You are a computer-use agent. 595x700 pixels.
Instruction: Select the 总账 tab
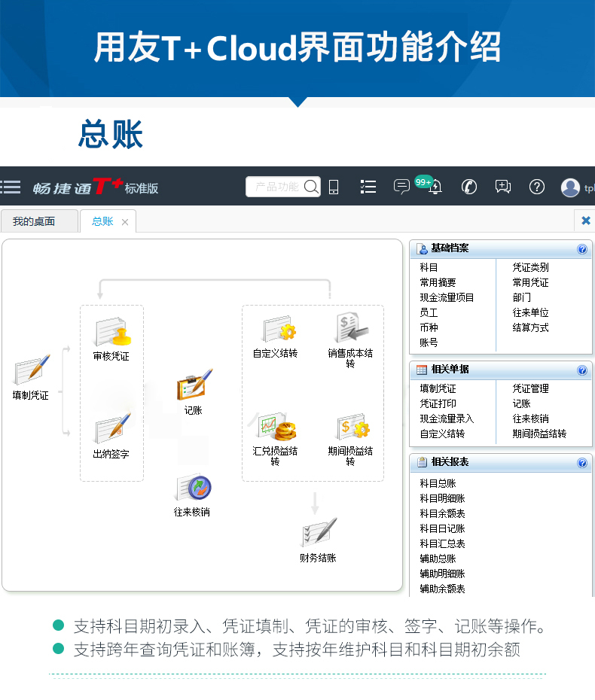[x=102, y=221]
